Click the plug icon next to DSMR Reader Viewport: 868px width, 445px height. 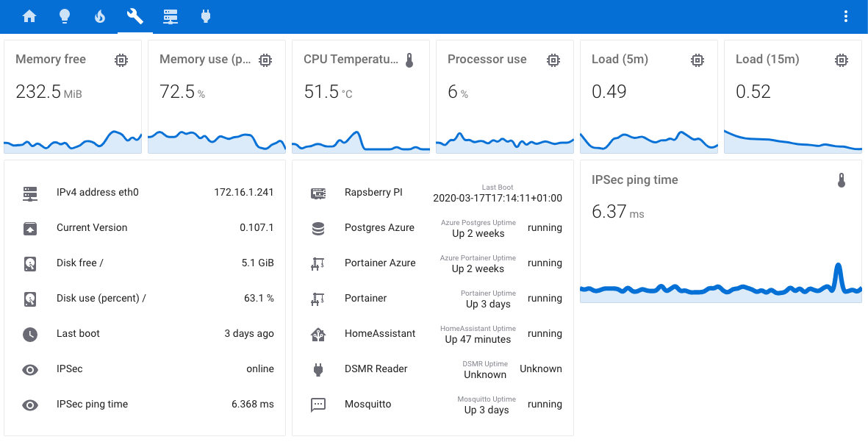(x=318, y=369)
